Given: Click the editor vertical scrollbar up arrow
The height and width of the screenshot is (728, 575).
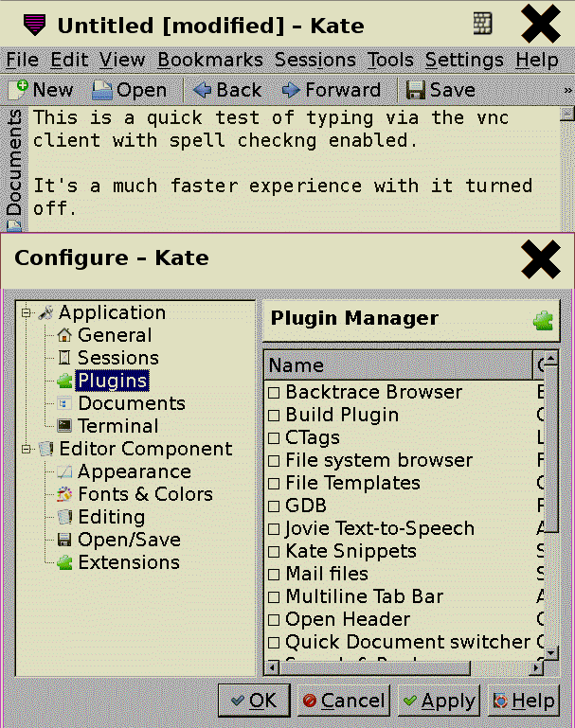Looking at the screenshot, I should (x=567, y=114).
